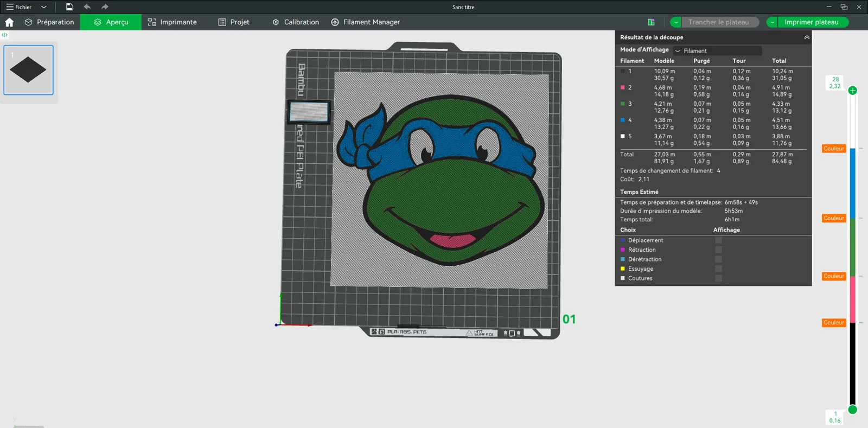868x428 pixels.
Task: Click the green plus on layer slider
Action: [853, 91]
